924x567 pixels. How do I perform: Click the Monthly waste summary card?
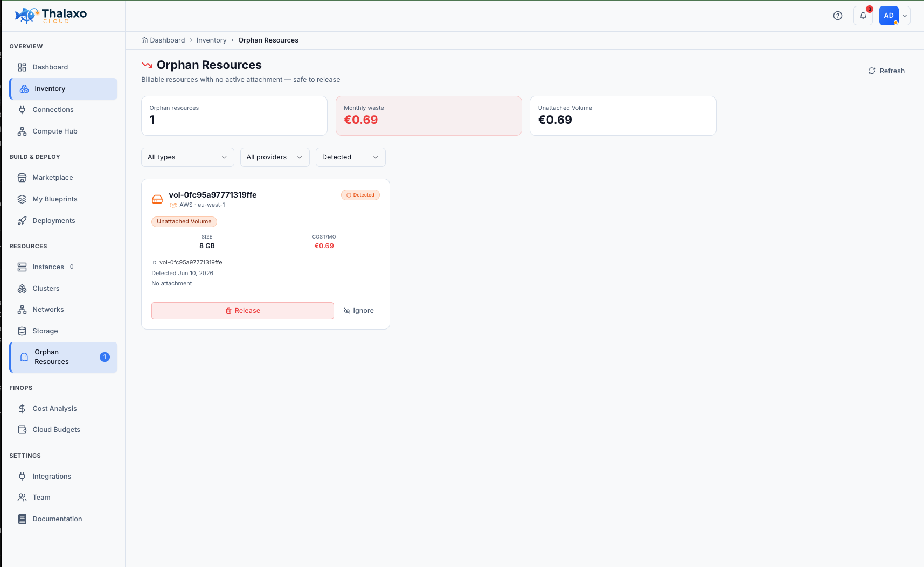click(x=429, y=116)
